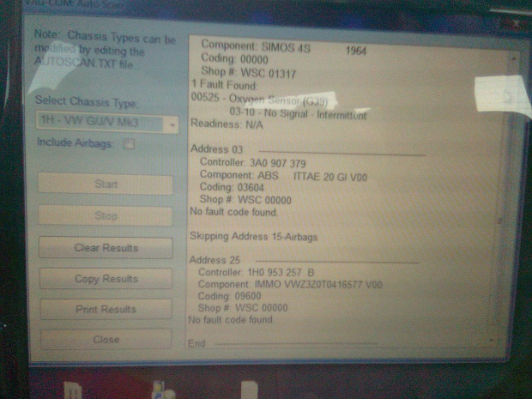Viewport: 532px width, 399px height.
Task: Click the 'Shop #: WSC 00000' line under Address 25
Action: point(243,308)
